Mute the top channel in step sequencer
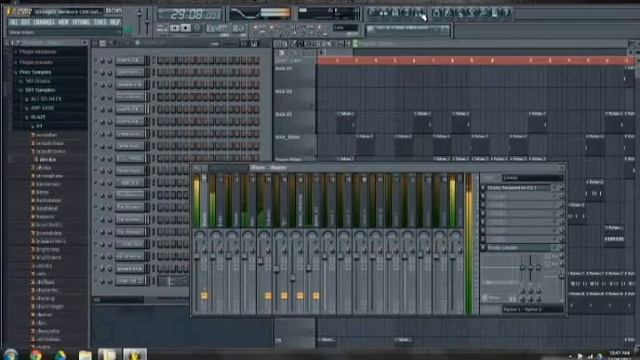This screenshot has height=360, width=640. click(x=96, y=60)
